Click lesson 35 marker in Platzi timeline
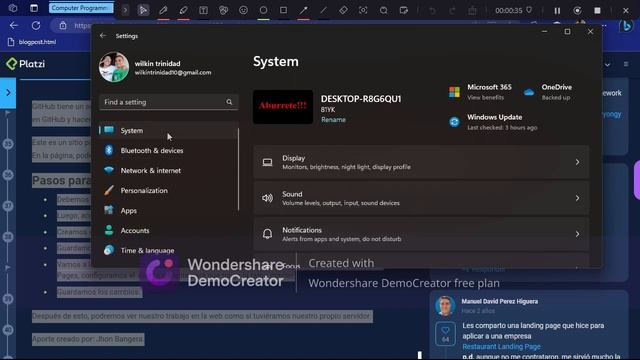This screenshot has width=640, height=360. [8, 144]
